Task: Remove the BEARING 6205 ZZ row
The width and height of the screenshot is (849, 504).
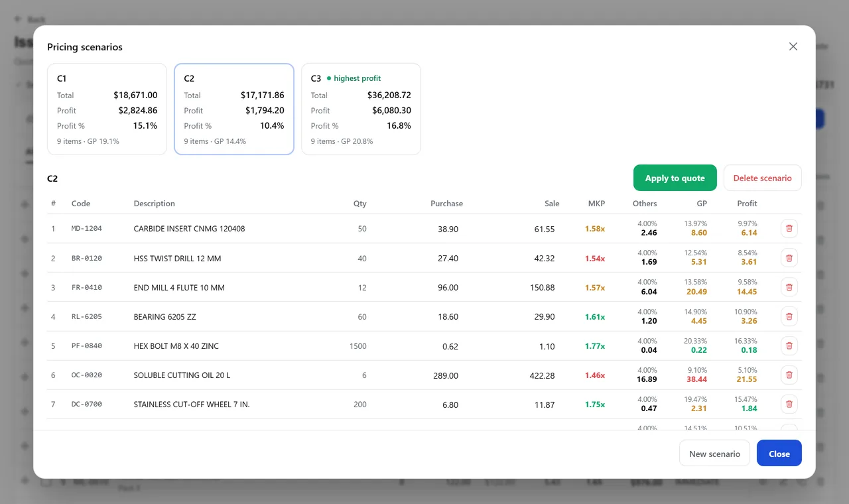Action: [x=789, y=316]
